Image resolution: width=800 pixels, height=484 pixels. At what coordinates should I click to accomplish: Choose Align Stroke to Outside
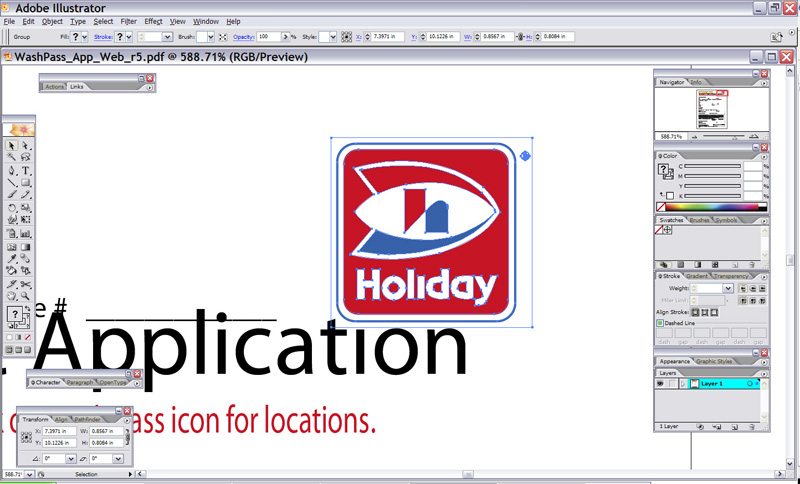click(714, 312)
